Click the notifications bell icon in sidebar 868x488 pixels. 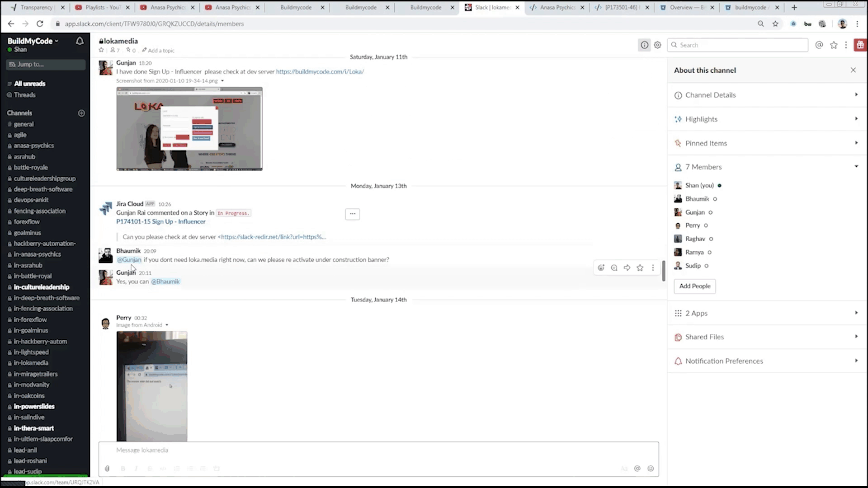coord(80,41)
